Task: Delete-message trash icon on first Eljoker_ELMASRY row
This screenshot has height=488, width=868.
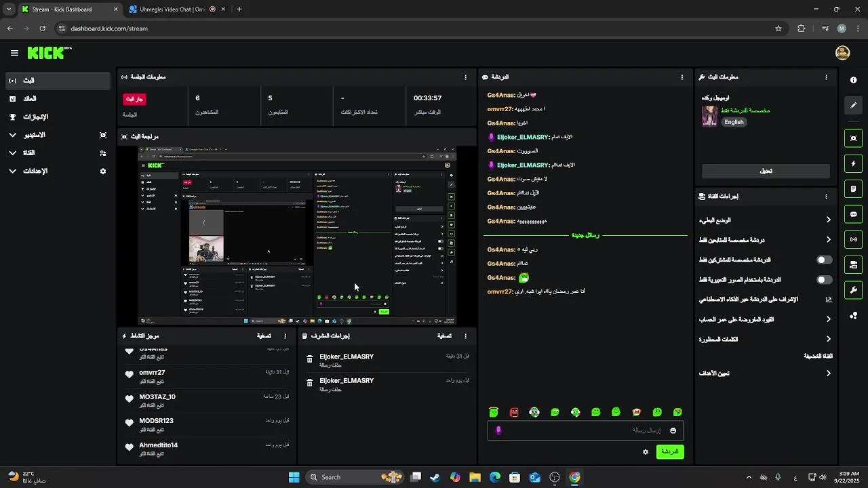Action: [310, 359]
